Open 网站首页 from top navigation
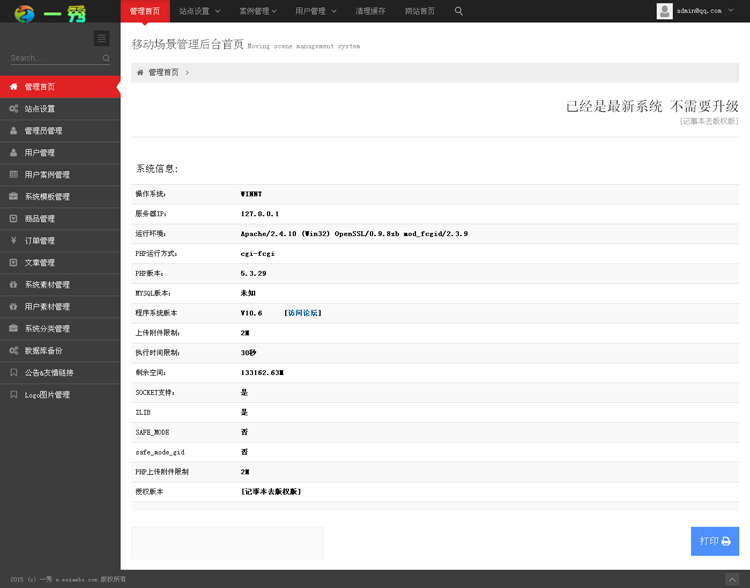This screenshot has width=750, height=588. (x=420, y=11)
